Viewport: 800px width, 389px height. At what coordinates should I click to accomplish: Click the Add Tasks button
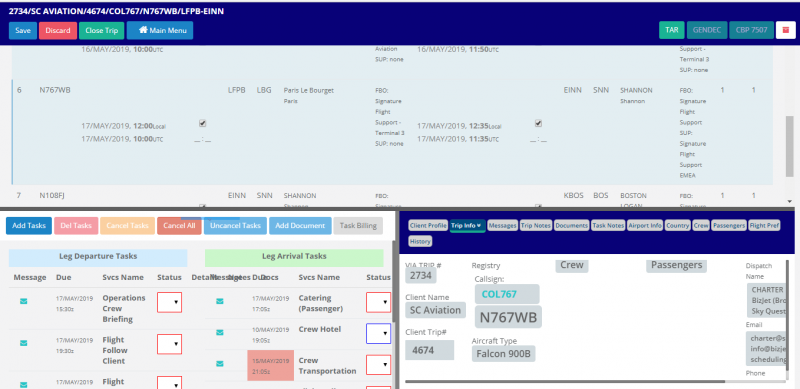click(29, 226)
